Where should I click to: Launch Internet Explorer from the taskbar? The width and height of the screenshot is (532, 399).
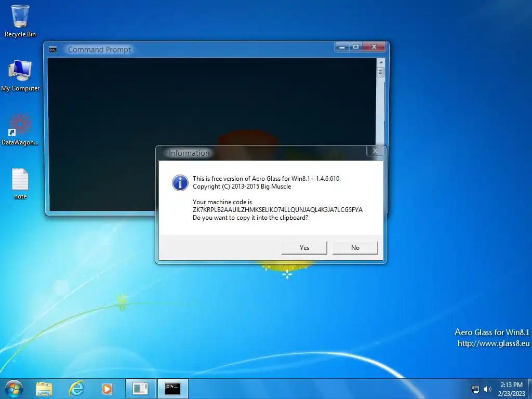[x=76, y=389]
